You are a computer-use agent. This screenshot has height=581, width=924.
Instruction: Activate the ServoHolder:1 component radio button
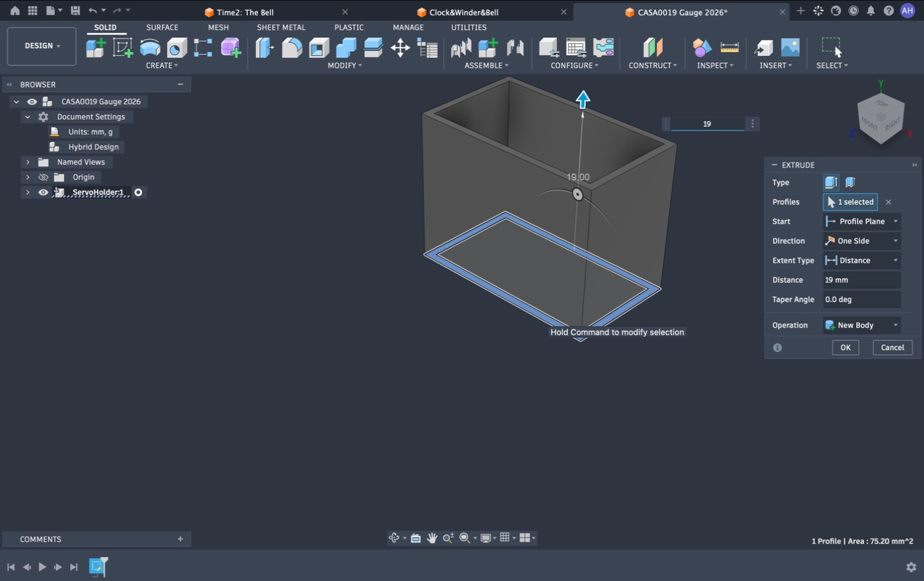pyautogui.click(x=138, y=193)
